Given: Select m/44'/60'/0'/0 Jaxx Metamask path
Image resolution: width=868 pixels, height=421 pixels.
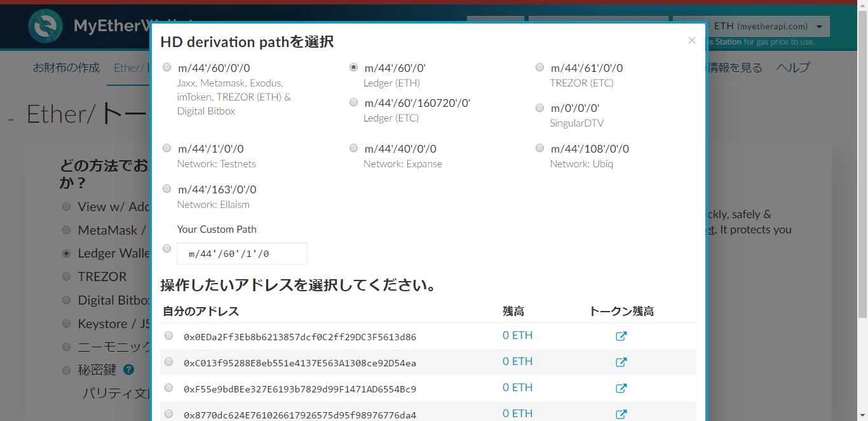Looking at the screenshot, I should coord(167,67).
